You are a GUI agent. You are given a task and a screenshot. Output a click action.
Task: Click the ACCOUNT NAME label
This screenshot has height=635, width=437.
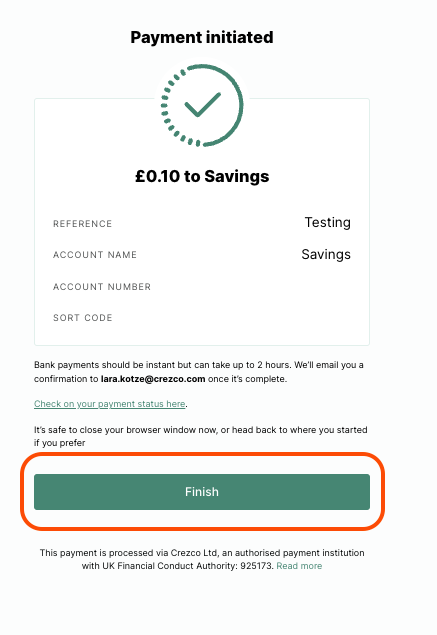point(95,255)
